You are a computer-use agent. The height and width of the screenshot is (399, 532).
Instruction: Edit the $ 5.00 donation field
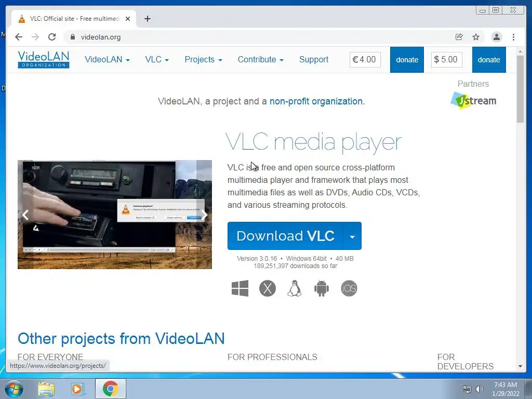[446, 60]
